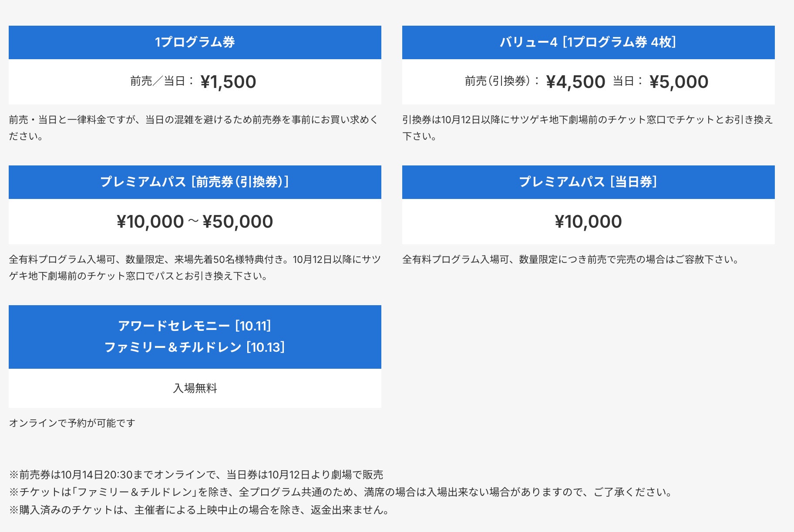Open the プレミアムパス [前売券(引換券)] header
The width and height of the screenshot is (794, 532).
click(x=195, y=182)
